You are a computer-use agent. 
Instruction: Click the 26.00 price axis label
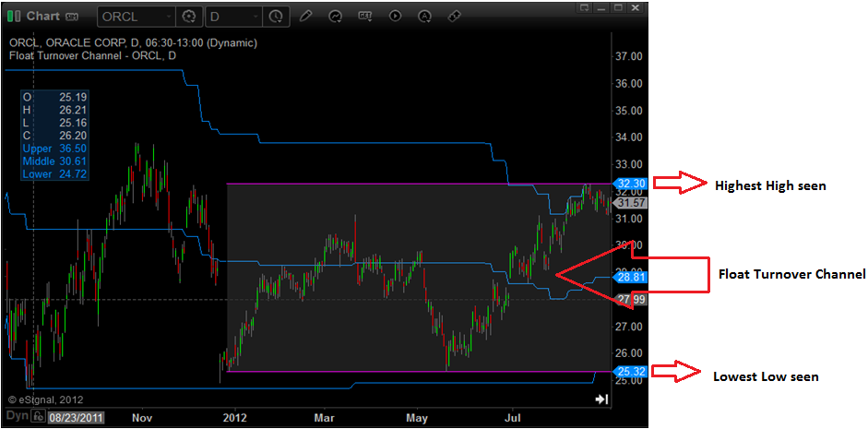tap(629, 353)
